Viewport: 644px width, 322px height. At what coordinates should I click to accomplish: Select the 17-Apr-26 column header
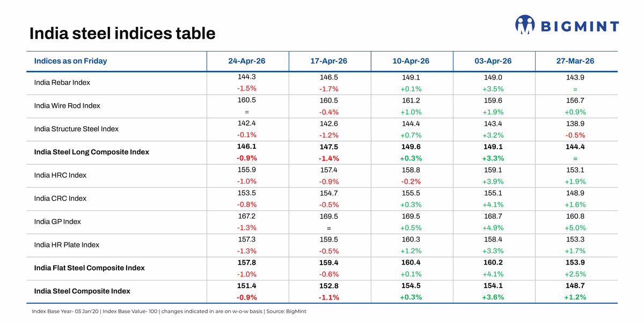tap(330, 61)
